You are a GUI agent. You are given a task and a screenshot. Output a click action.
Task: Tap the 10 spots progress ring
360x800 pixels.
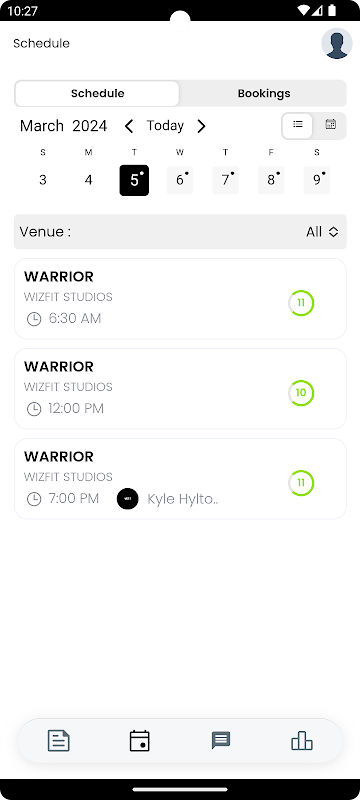point(301,393)
